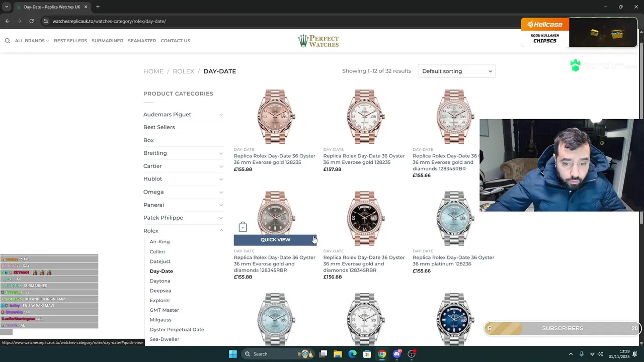Viewport: 644px width, 362px height.
Task: Show hidden system tray icons
Action: tap(571, 354)
